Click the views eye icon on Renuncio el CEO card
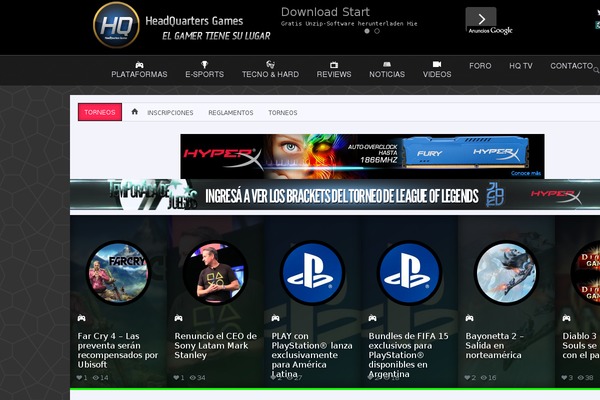Viewport: 600px width, 400px height. tap(192, 378)
